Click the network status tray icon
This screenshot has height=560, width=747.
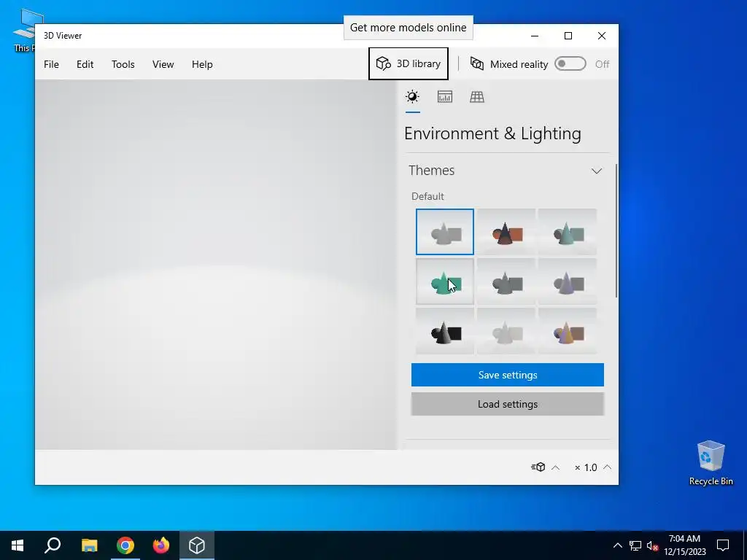coord(635,545)
